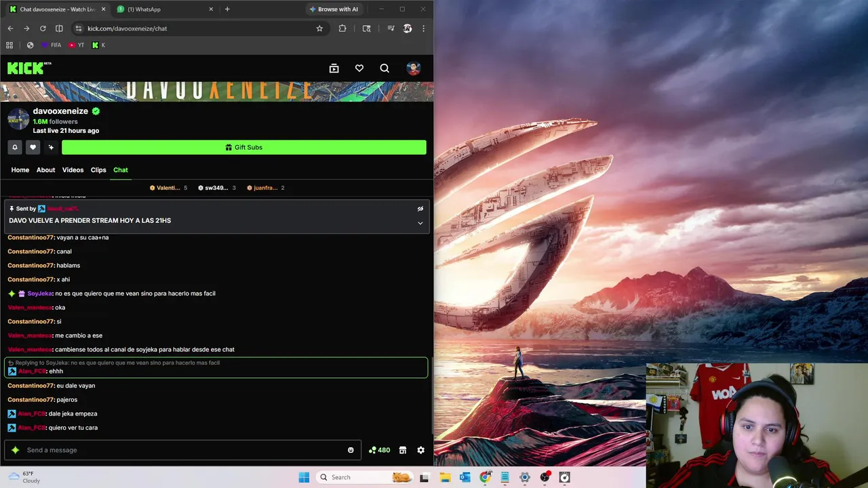Open the Chrome three-dot menu
This screenshot has width=868, height=488.
tap(424, 28)
